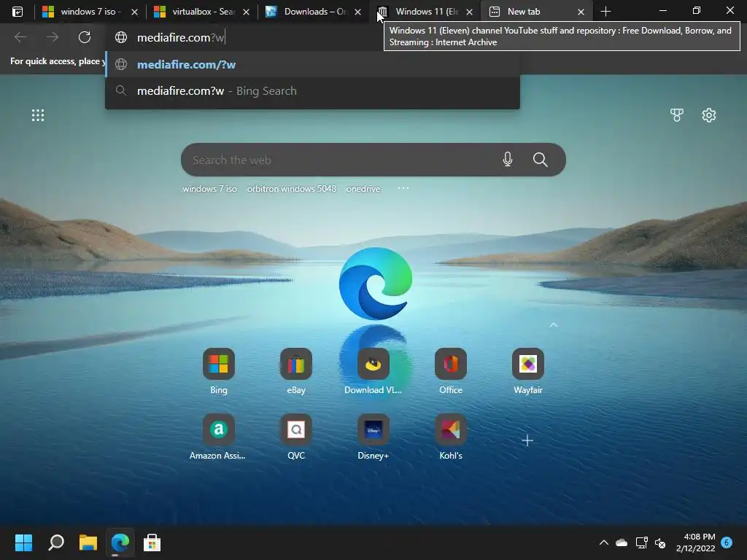Viewport: 747px width, 560px height.
Task: Close the Downloads tab
Action: tap(357, 12)
